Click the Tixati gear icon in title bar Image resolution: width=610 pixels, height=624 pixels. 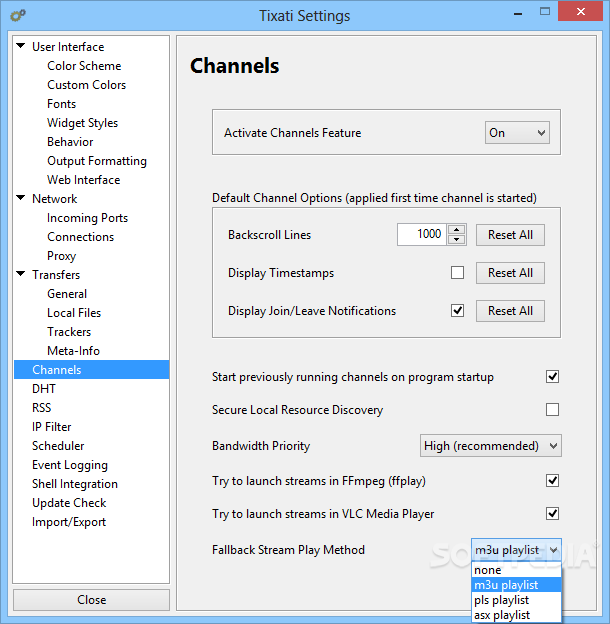[x=18, y=16]
